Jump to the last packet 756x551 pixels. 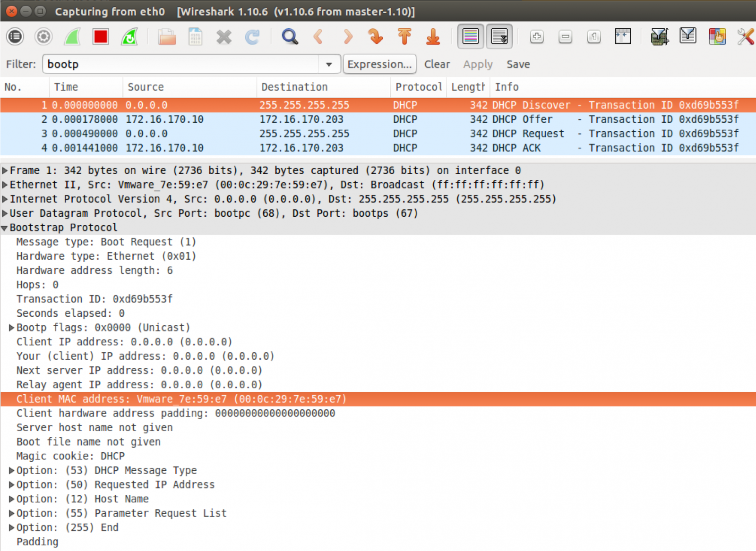pyautogui.click(x=433, y=36)
